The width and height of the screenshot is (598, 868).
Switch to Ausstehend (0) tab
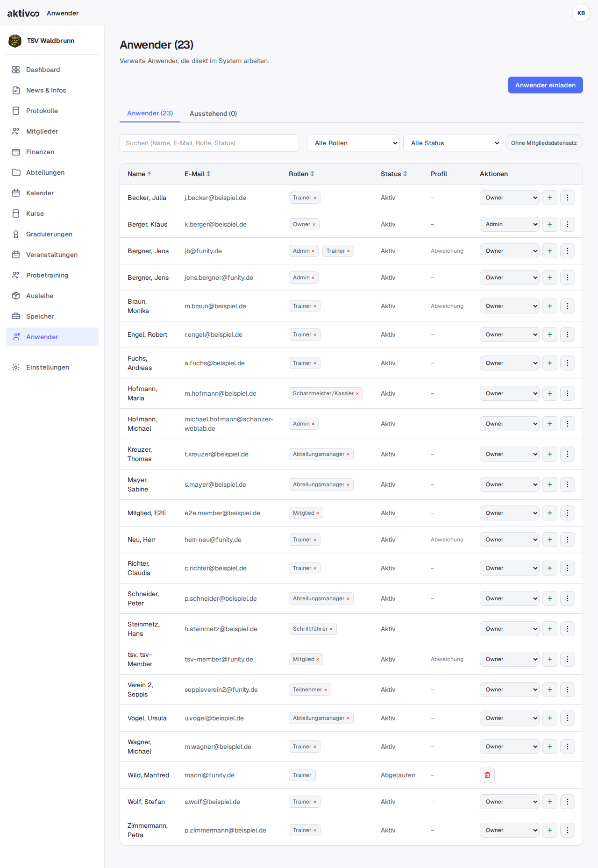pyautogui.click(x=213, y=114)
